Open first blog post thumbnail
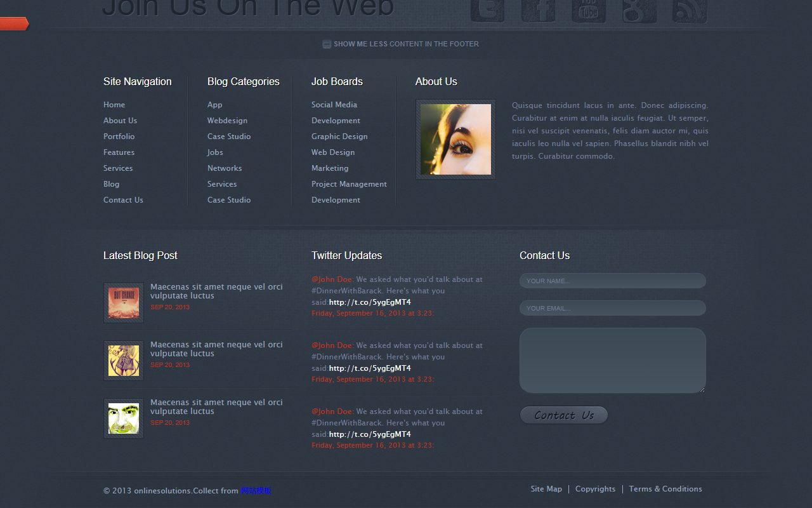The width and height of the screenshot is (812, 508). (x=124, y=303)
